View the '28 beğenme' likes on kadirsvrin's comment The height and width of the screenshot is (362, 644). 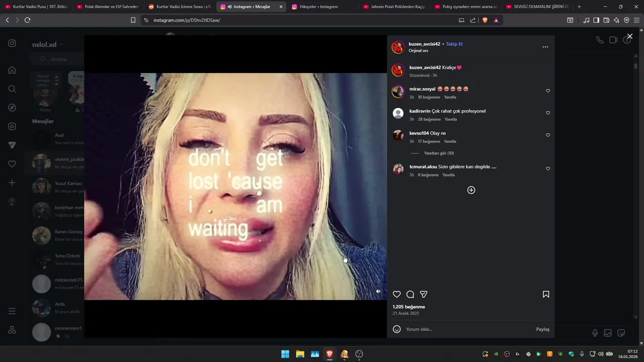(x=429, y=120)
